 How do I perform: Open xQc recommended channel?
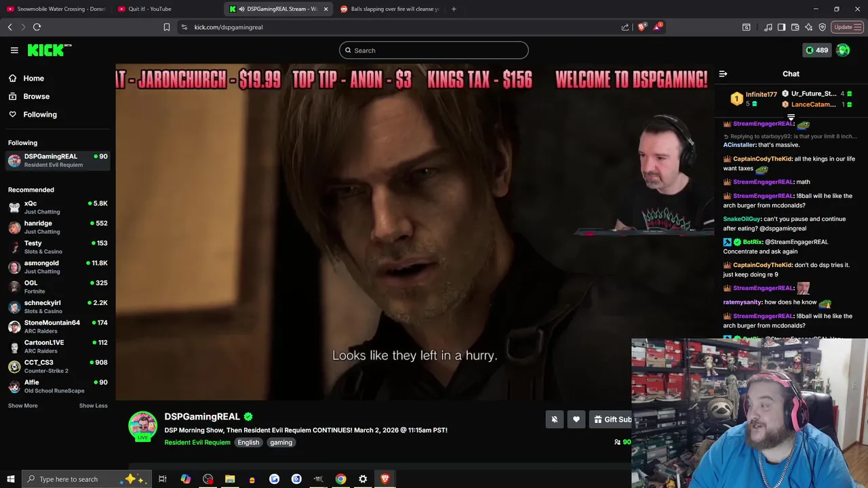[58, 207]
